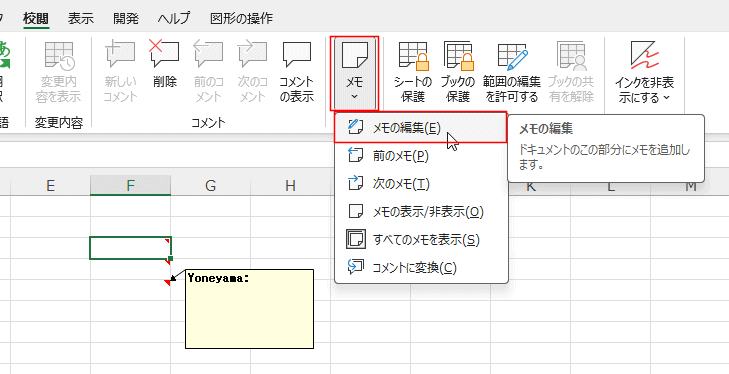Select column L header

click(610, 186)
